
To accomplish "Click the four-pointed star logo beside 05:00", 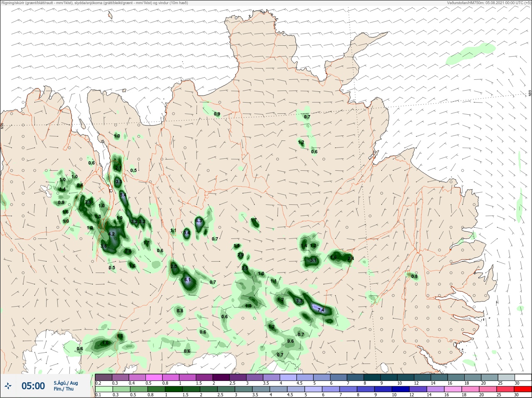I will point(8,386).
